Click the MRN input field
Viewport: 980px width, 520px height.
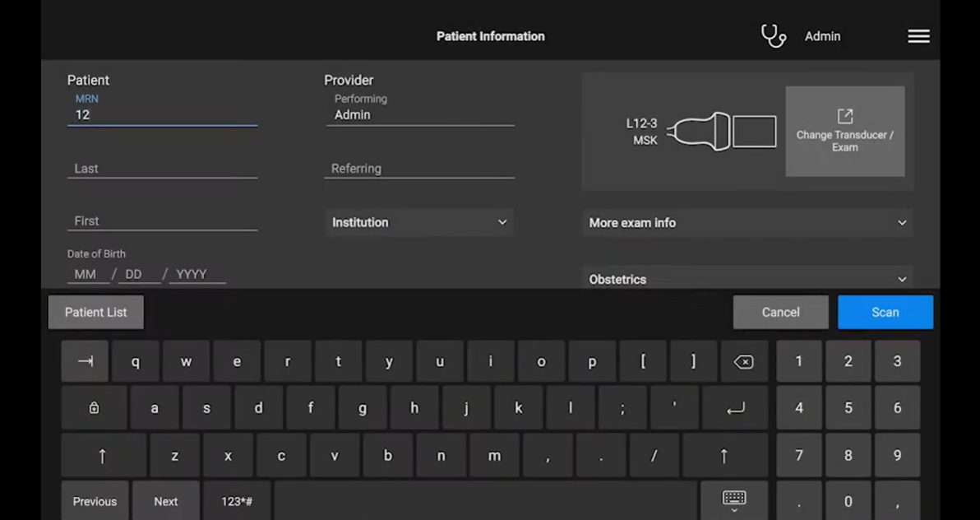[x=162, y=114]
